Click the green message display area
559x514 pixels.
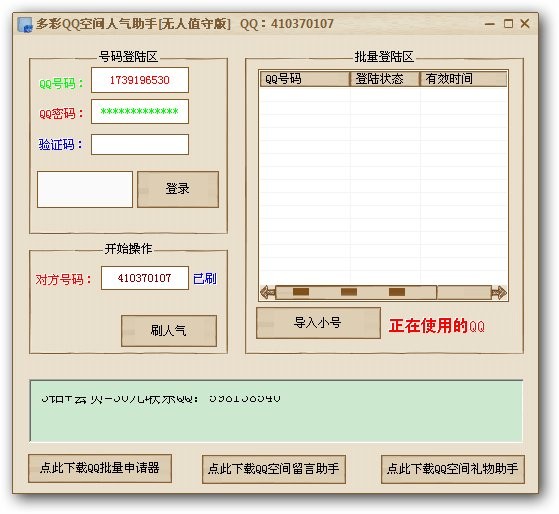[x=276, y=411]
